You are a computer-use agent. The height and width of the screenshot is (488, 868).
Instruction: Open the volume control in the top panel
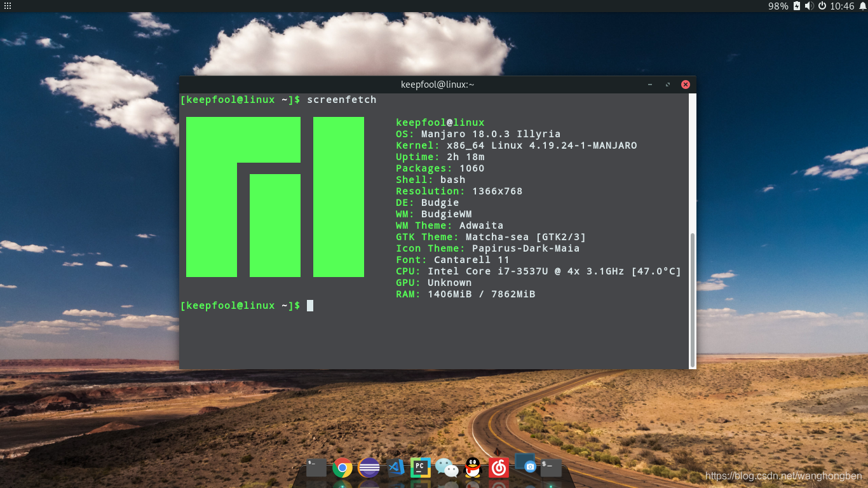point(809,6)
